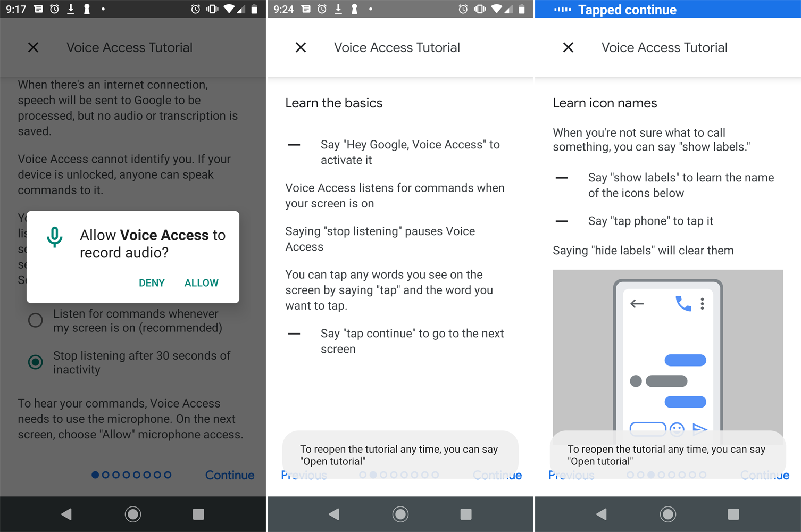Image resolution: width=801 pixels, height=532 pixels.
Task: Tap the voice activity bars icon in blue banner
Action: pos(563,10)
